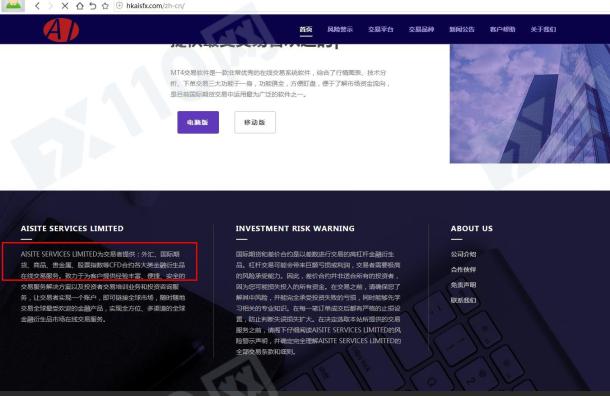Viewport: 610px width, 396px height.
Task: Open the 风险警示 nav item
Action: [x=340, y=29]
